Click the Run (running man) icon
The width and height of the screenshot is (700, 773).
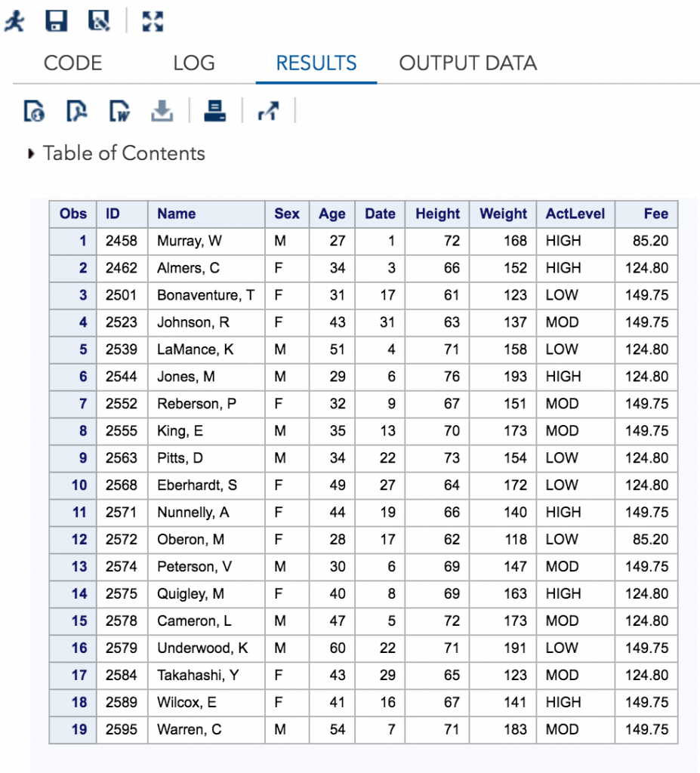(x=14, y=21)
